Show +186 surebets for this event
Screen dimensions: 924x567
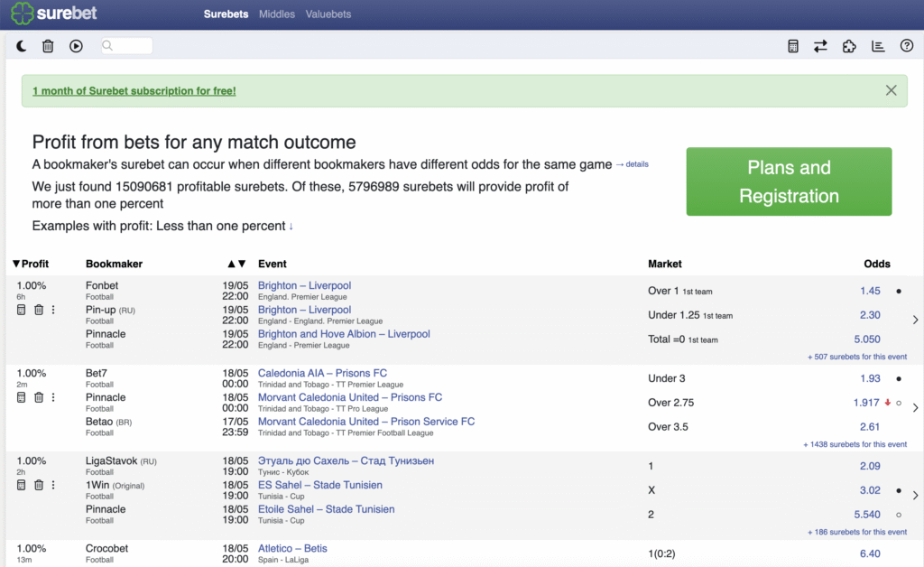[x=857, y=532]
